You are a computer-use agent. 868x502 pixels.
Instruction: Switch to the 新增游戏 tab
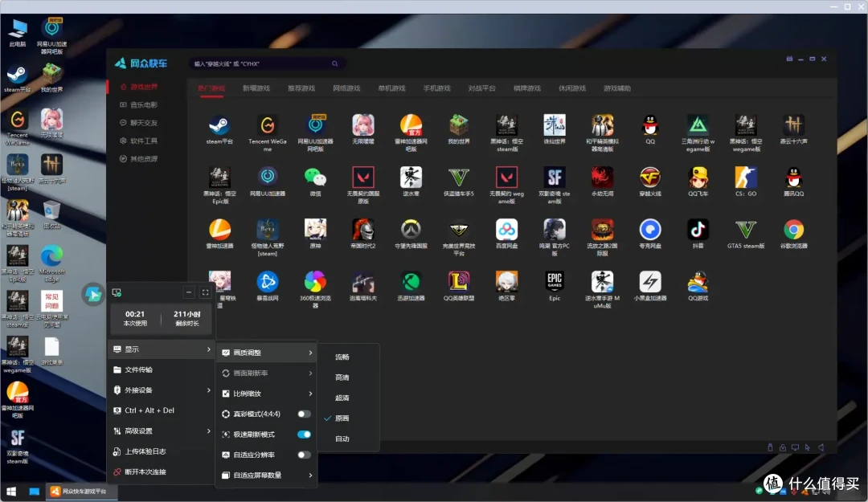pos(256,88)
